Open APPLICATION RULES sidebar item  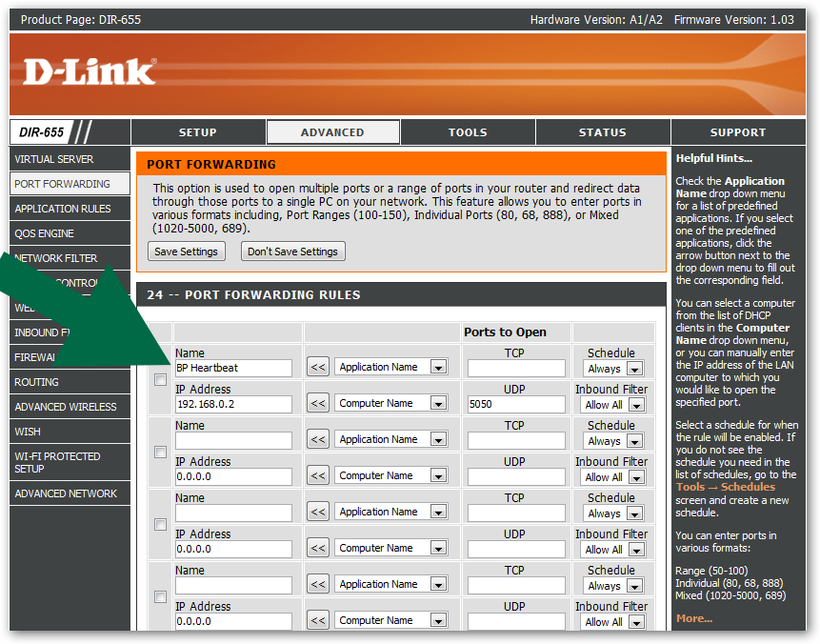[70, 209]
